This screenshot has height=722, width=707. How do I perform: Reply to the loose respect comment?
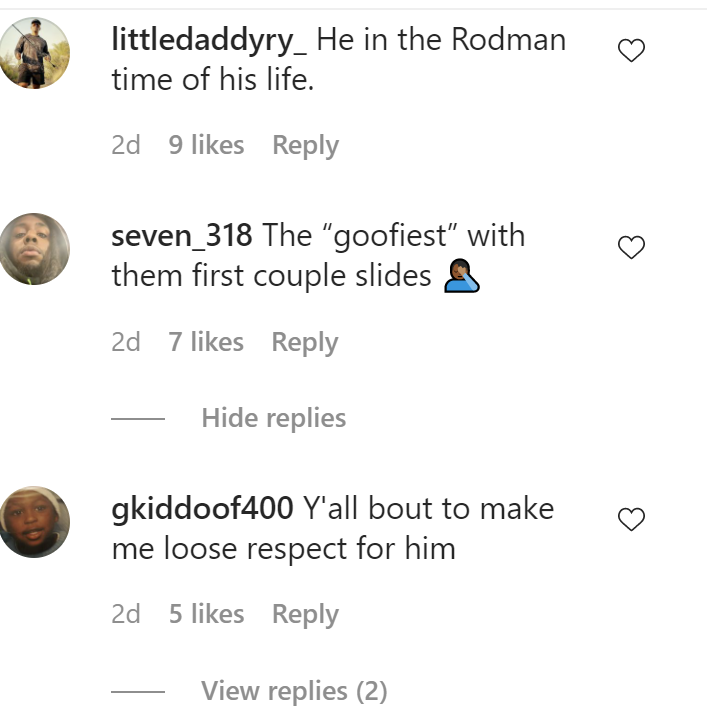coord(305,614)
